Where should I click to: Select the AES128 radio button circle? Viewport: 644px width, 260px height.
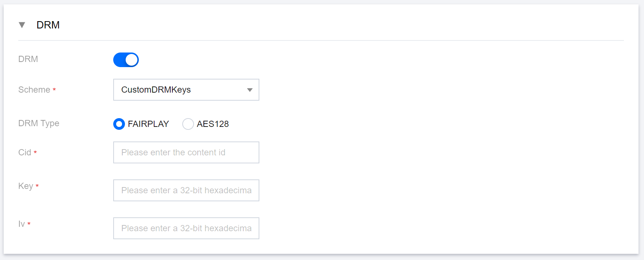click(x=188, y=124)
